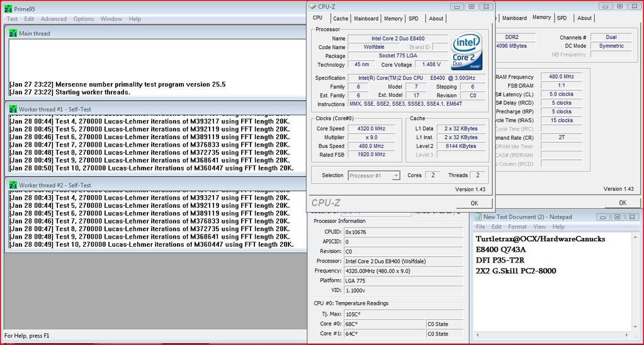The image size is (644, 345).
Task: Click the Worker thread #2 window icon
Action: (x=13, y=185)
